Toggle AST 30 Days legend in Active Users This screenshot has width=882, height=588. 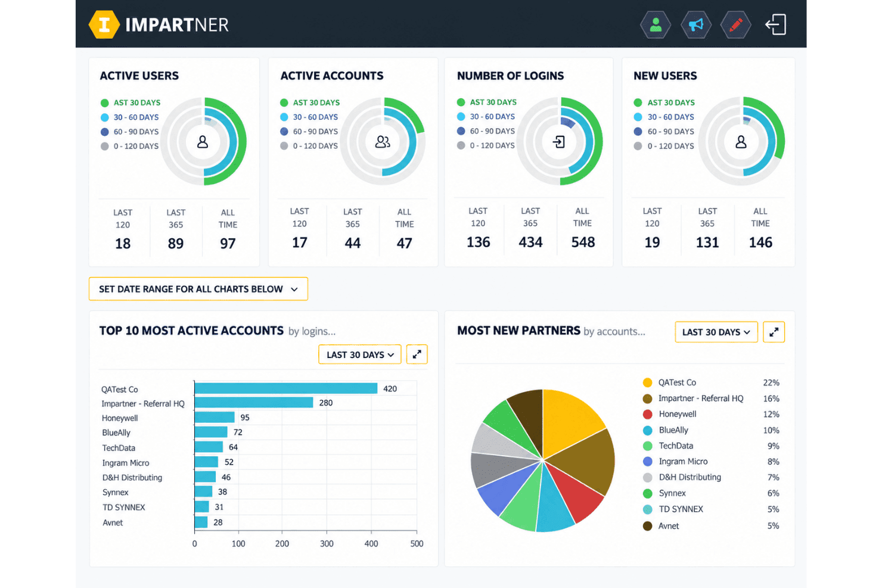131,102
